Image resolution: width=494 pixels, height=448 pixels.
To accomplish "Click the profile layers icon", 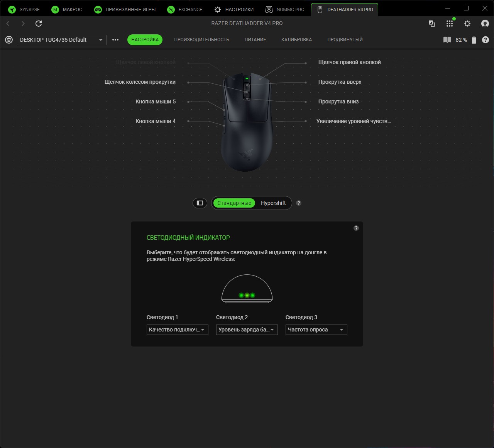I will 9,40.
